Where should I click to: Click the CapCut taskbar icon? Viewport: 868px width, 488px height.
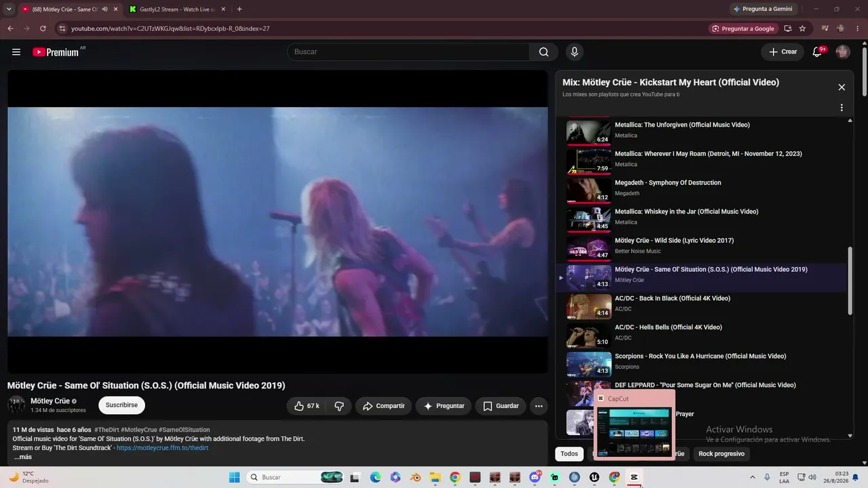coord(635,477)
